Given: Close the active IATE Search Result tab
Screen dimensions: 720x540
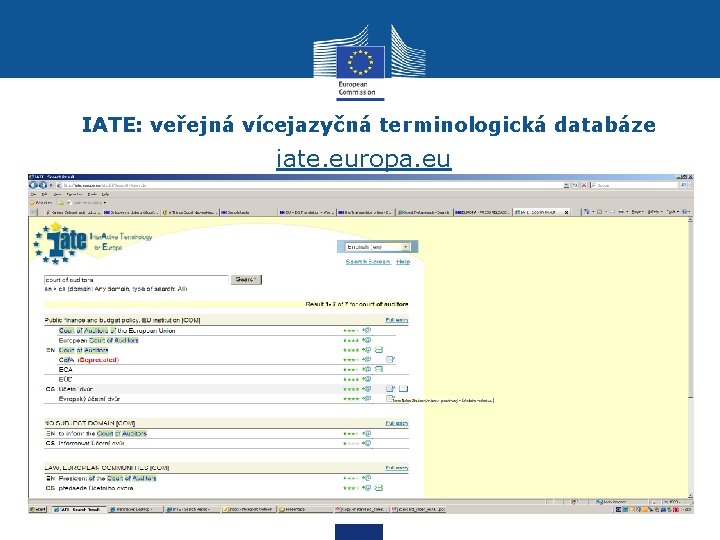Looking at the screenshot, I should pyautogui.click(x=566, y=212).
